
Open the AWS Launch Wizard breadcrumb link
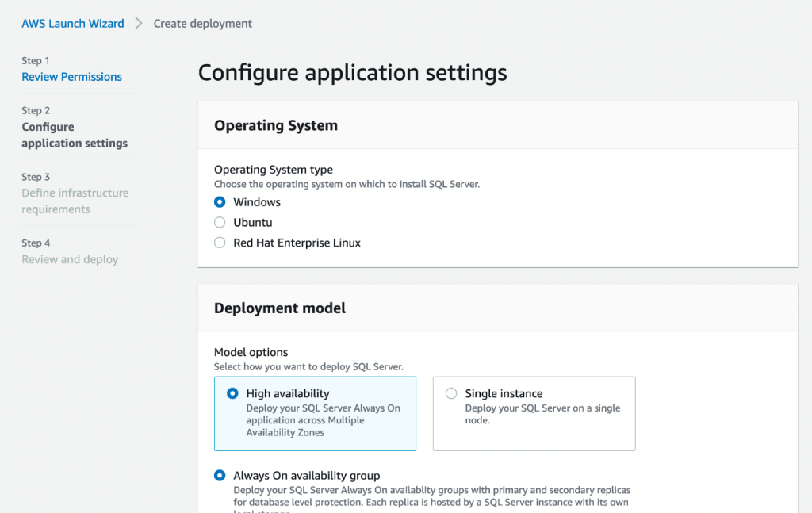(x=72, y=23)
